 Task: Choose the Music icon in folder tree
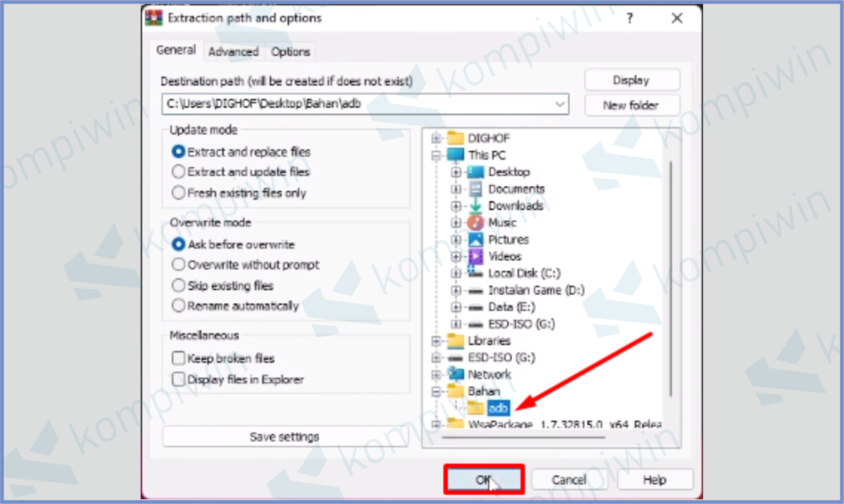pyautogui.click(x=476, y=222)
